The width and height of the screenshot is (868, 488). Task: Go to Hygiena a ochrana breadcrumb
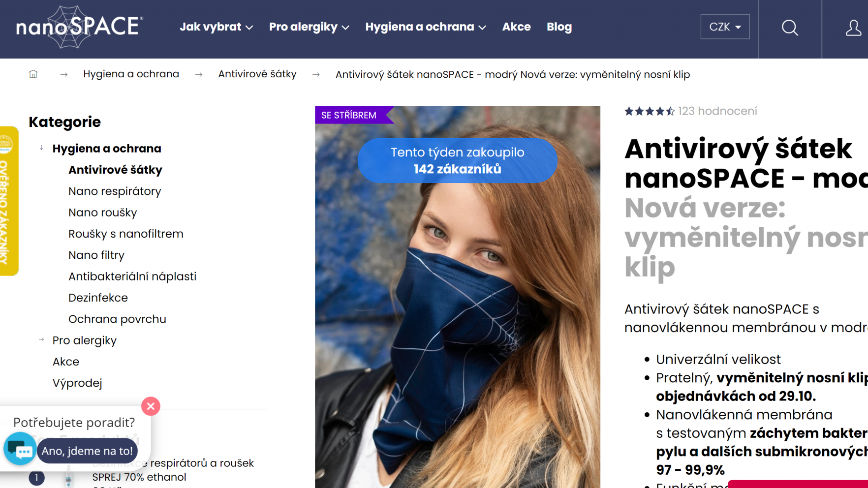131,74
